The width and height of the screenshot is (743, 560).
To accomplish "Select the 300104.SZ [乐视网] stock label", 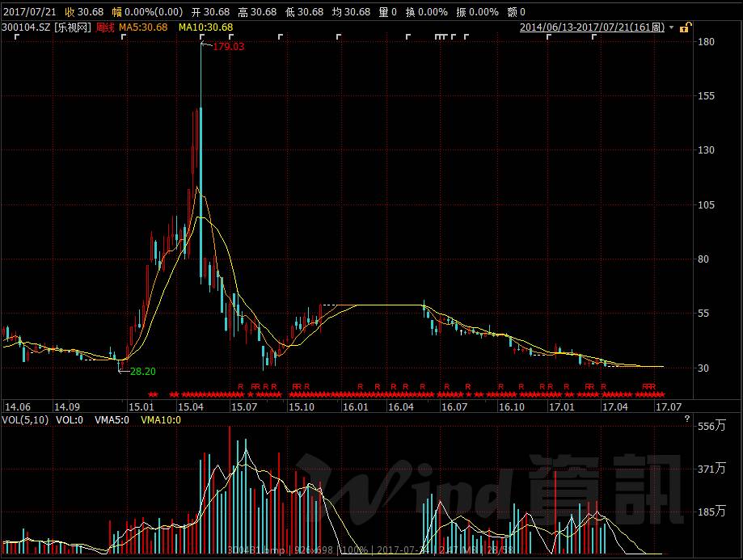I will click(46, 27).
